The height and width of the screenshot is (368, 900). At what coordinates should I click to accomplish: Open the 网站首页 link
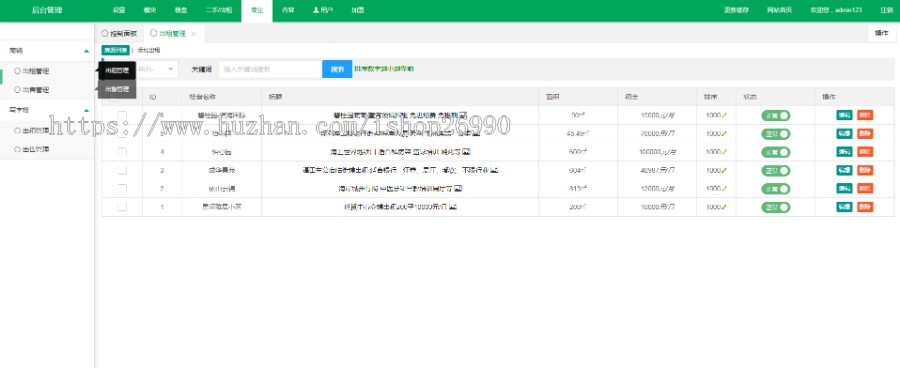coord(779,10)
